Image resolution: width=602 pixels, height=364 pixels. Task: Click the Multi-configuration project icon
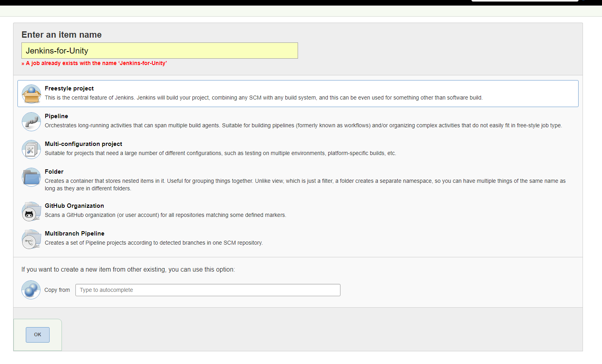tap(31, 149)
